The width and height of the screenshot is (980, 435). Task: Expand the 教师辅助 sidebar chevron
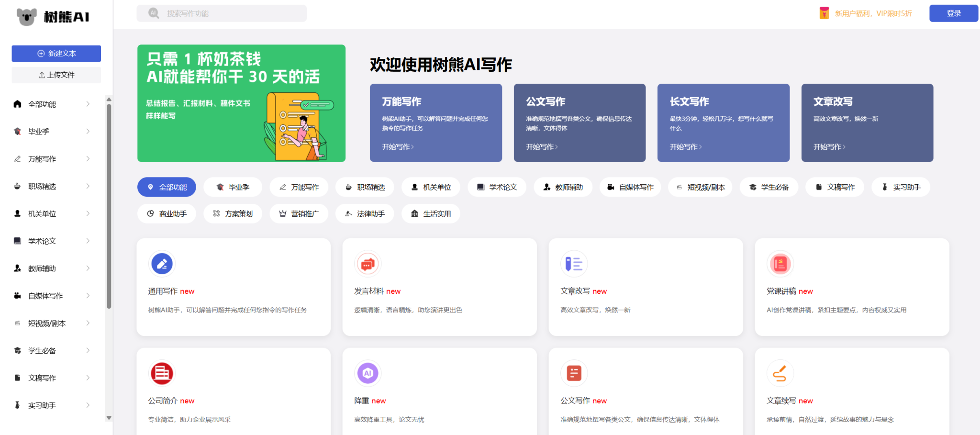(x=88, y=268)
